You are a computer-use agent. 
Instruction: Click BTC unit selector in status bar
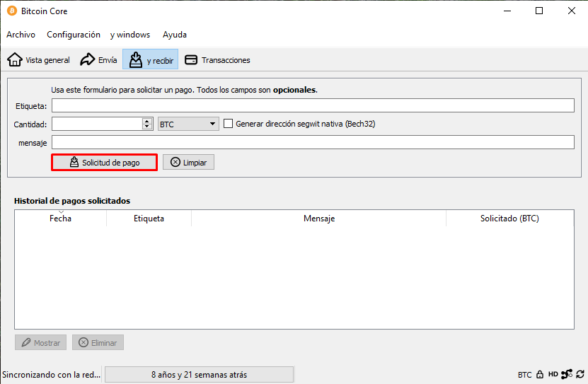524,375
